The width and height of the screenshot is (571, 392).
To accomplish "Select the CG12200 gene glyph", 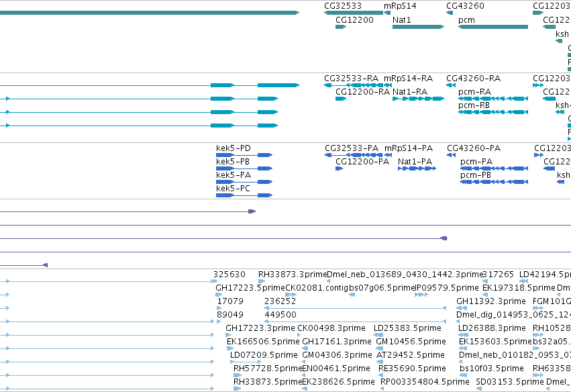I will (x=340, y=27).
